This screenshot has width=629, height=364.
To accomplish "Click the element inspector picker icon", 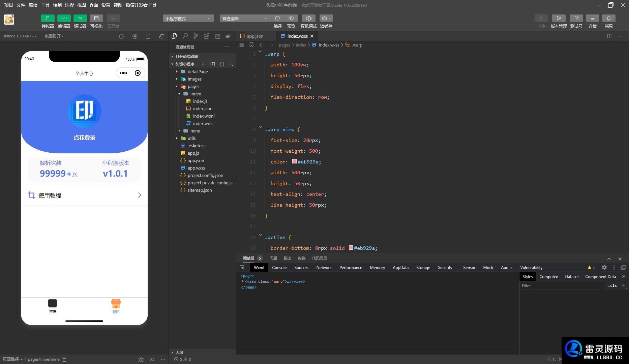I will coord(242,267).
